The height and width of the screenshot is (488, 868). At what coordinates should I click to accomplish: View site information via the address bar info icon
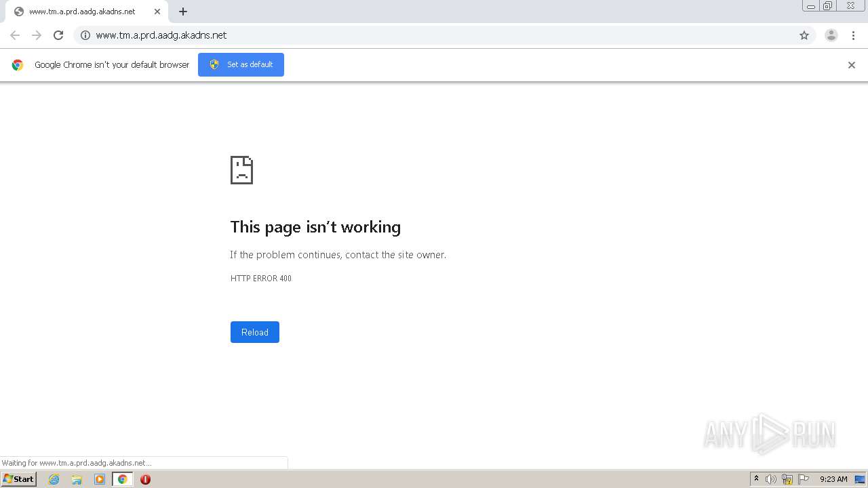click(x=85, y=35)
